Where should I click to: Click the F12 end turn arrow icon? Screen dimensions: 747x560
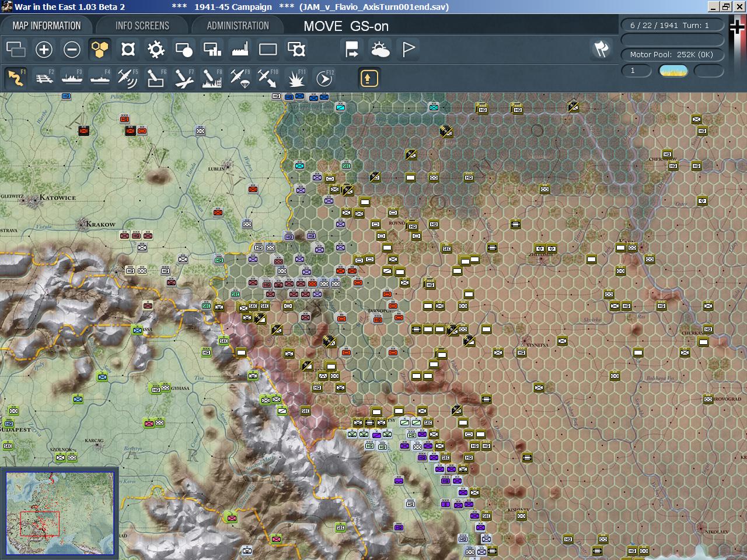coord(324,78)
